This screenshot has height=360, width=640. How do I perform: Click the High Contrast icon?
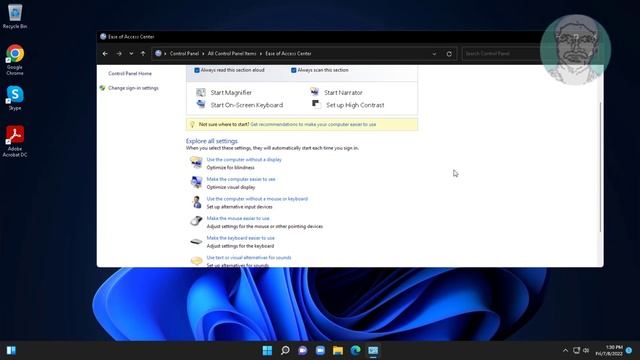coord(316,104)
